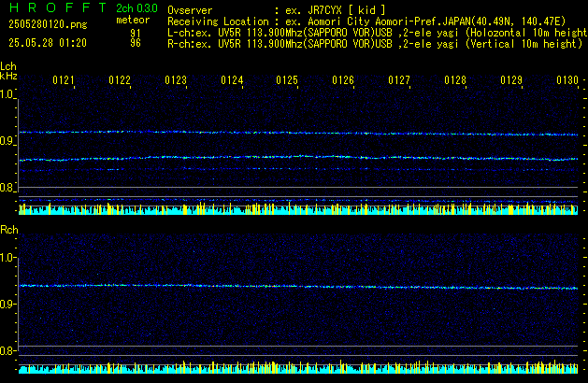Image resolution: width=588 pixels, height=383 pixels.
Task: Click the 1.0 label on Lch axis
Action: (x=7, y=94)
